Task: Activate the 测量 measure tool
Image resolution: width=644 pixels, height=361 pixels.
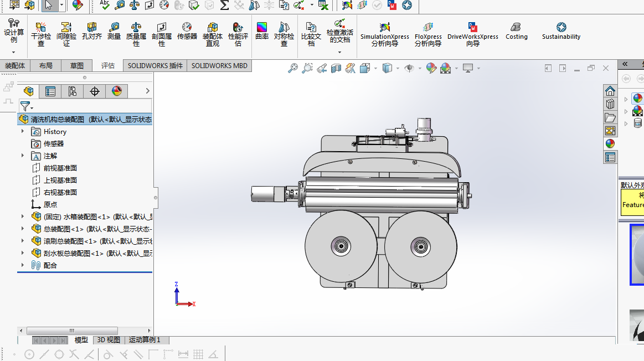Action: [114, 31]
